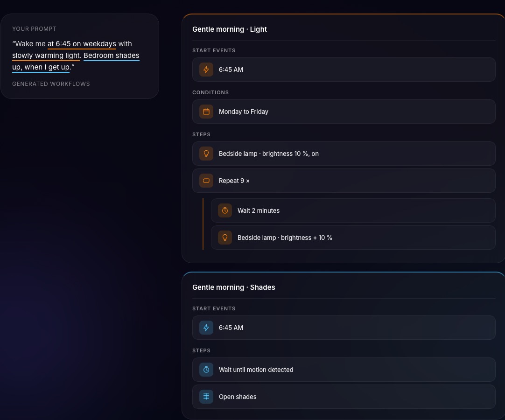The width and height of the screenshot is (505, 420).
Task: Open the Monday to Friday condition row
Action: pyautogui.click(x=344, y=112)
